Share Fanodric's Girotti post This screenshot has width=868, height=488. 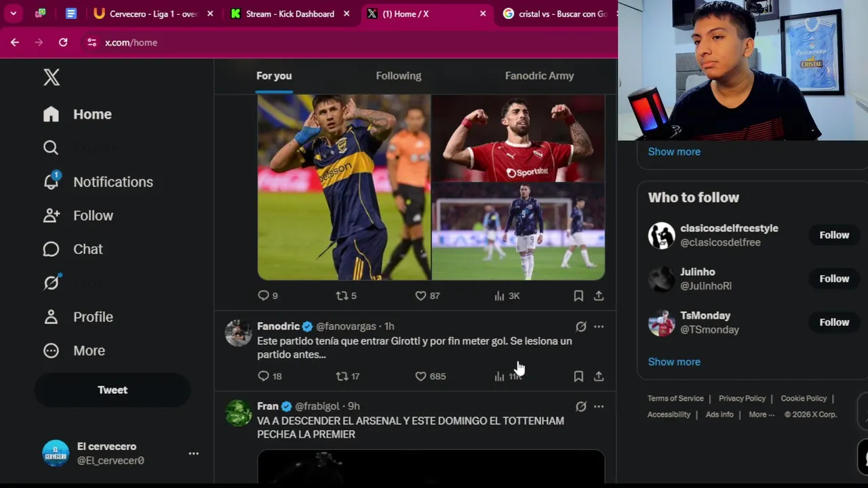(x=599, y=376)
